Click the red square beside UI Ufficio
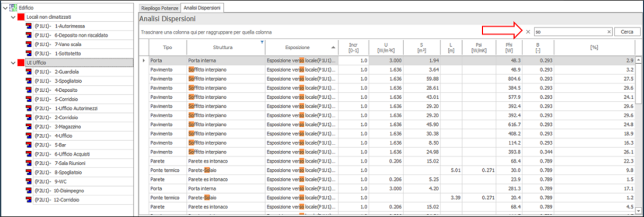The width and height of the screenshot is (644, 217). point(21,63)
